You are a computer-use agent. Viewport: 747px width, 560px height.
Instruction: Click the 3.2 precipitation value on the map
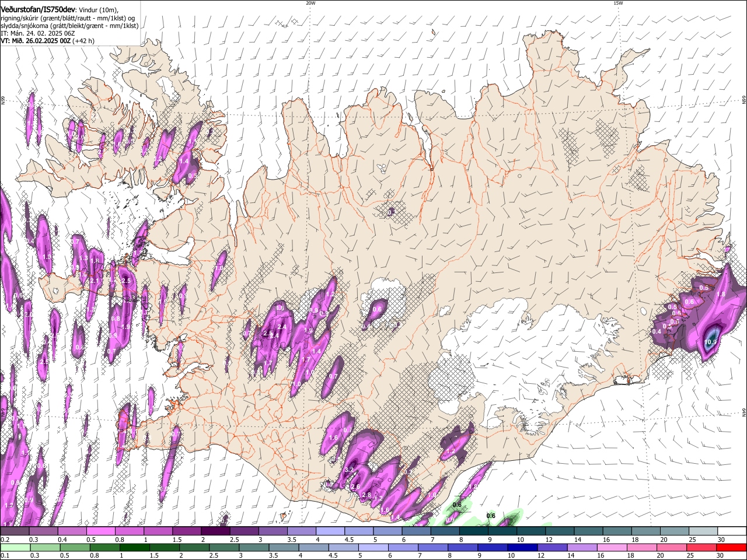click(350, 470)
